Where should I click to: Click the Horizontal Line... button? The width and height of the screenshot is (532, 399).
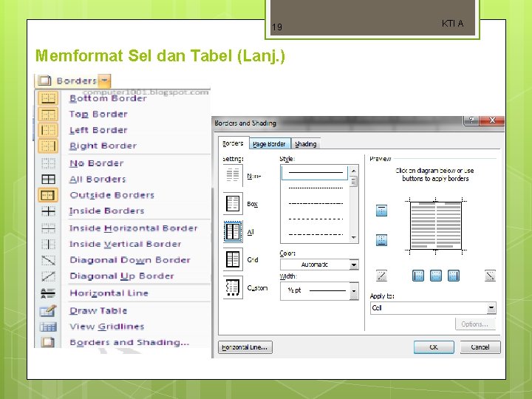(x=245, y=347)
